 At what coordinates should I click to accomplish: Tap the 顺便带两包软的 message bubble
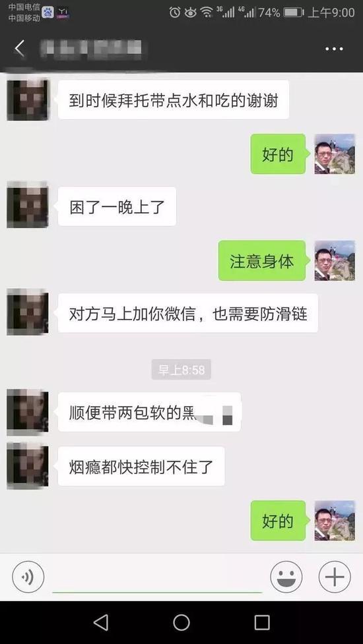tap(149, 412)
